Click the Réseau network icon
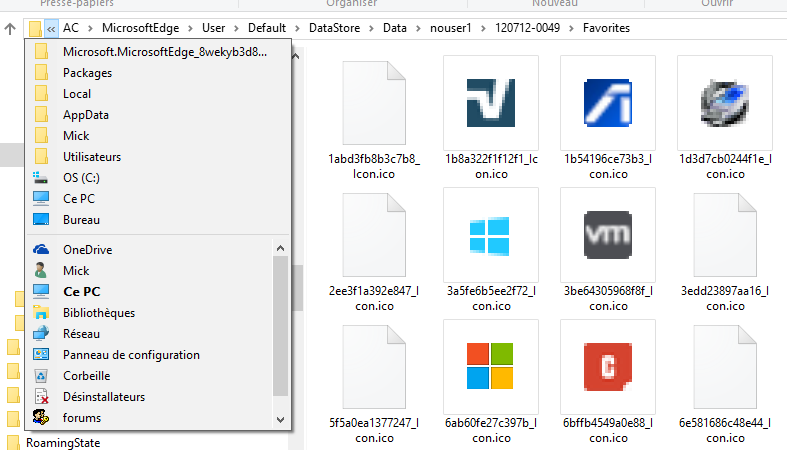Viewport: 787px width, 450px height. click(x=41, y=334)
